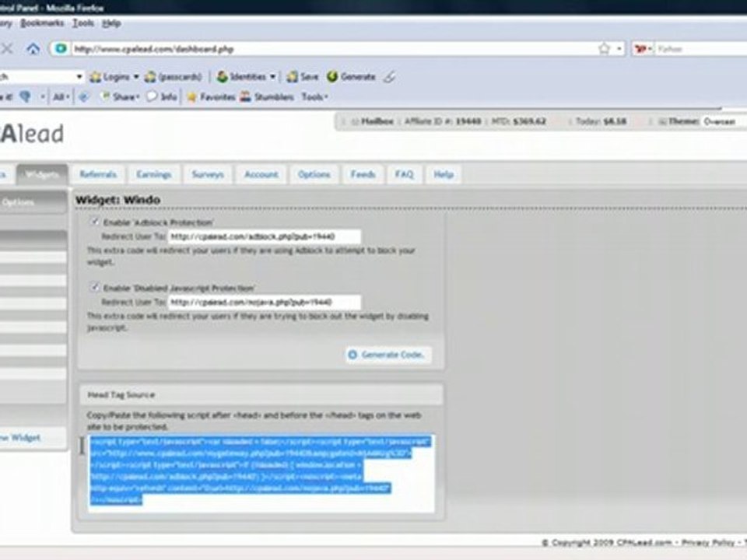Open the address bar history dropdown arrow
The height and width of the screenshot is (560, 747).
click(x=619, y=48)
